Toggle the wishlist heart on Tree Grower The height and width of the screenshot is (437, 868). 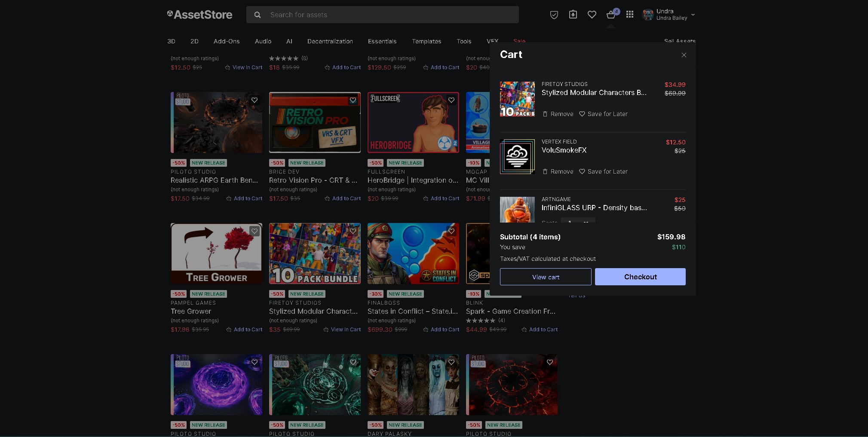coord(254,231)
